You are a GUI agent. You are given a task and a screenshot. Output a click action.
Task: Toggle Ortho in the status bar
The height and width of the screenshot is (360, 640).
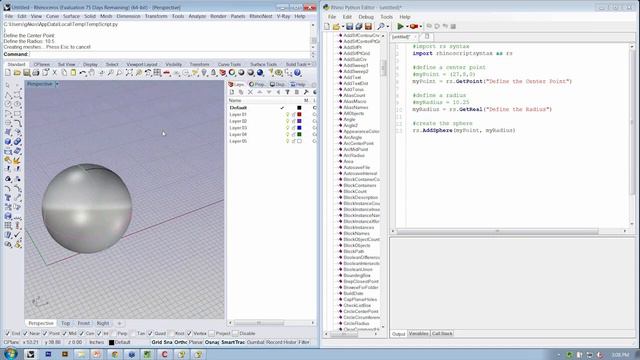click(180, 342)
